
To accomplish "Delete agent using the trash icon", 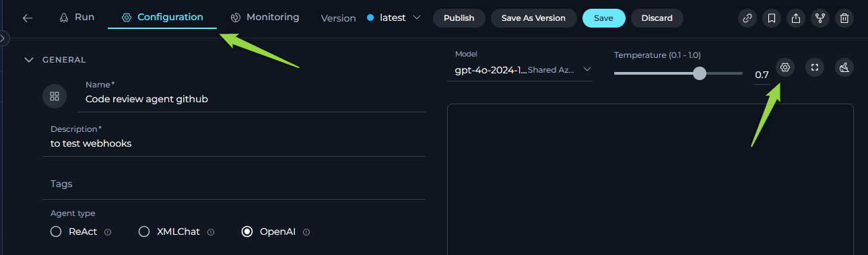I will coord(844,18).
